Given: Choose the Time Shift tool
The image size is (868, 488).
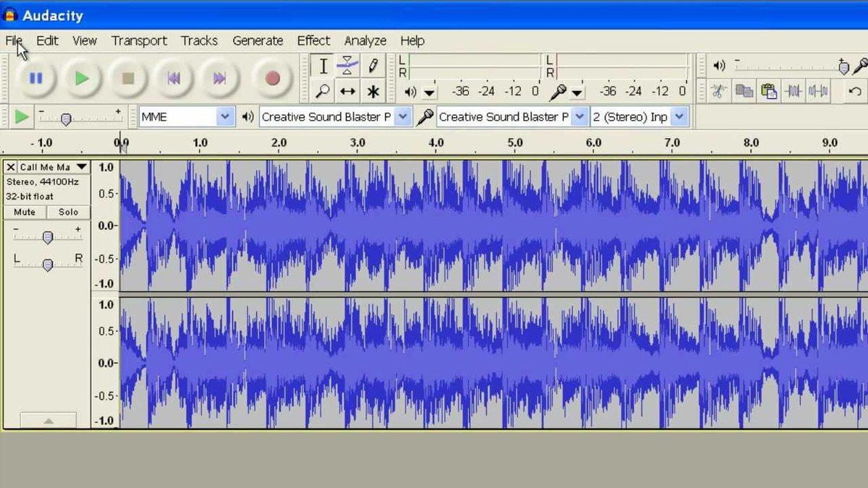Looking at the screenshot, I should [348, 91].
